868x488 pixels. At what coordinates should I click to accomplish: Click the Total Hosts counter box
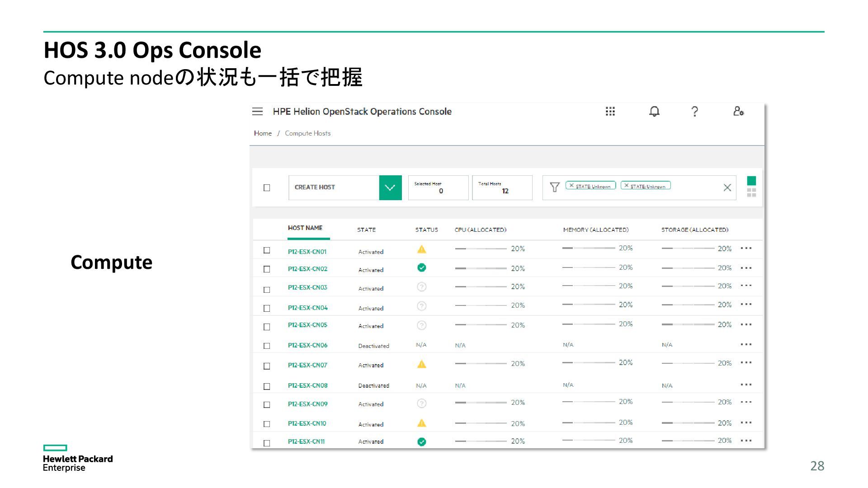click(502, 188)
